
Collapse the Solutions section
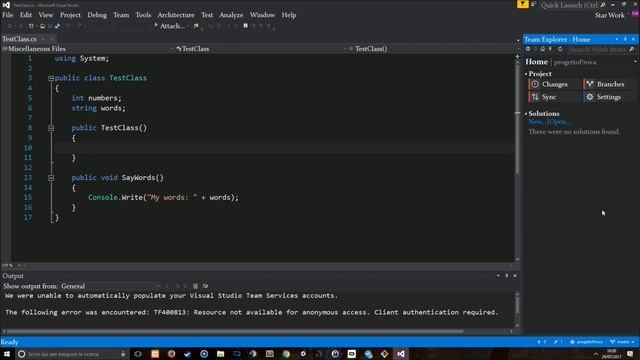point(526,113)
